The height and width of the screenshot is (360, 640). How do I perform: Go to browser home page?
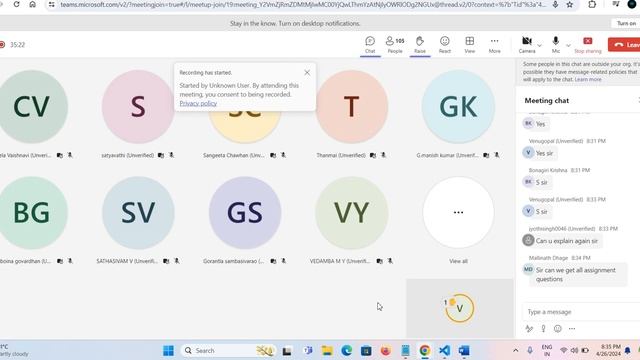click(32, 4)
